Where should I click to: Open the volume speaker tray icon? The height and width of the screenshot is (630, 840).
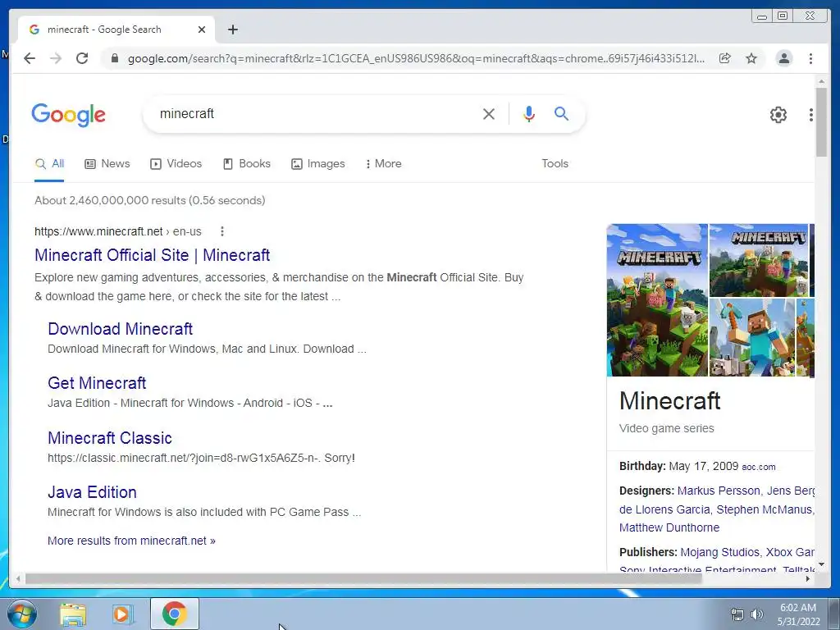[x=757, y=614]
